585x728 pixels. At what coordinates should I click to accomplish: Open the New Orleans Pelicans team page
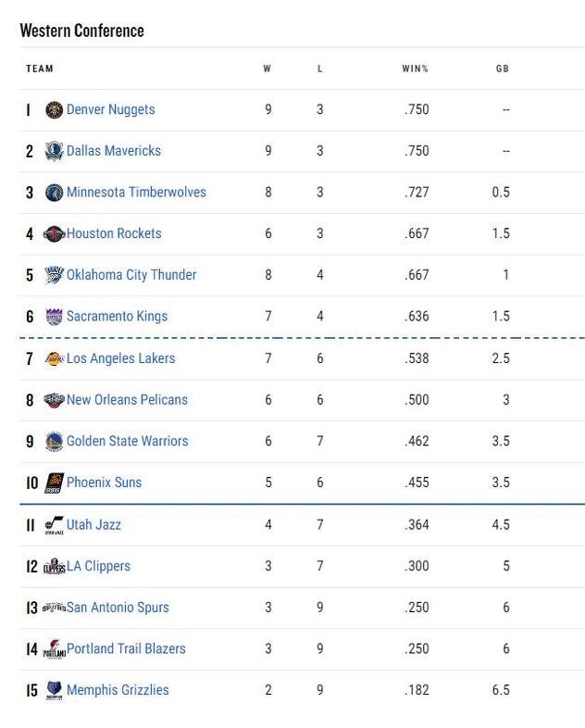coord(127,400)
